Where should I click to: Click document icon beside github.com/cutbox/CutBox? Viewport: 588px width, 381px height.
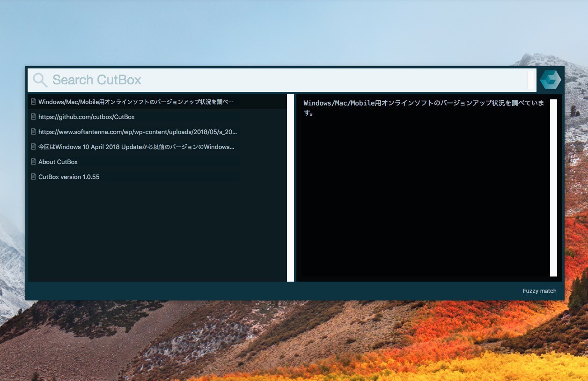33,116
